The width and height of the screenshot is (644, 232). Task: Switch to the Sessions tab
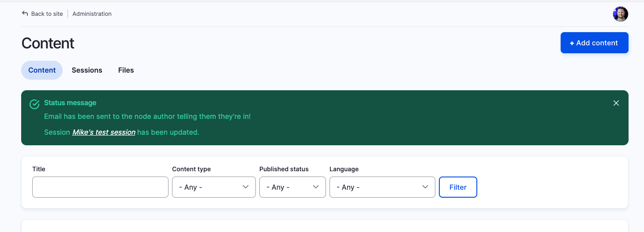87,70
